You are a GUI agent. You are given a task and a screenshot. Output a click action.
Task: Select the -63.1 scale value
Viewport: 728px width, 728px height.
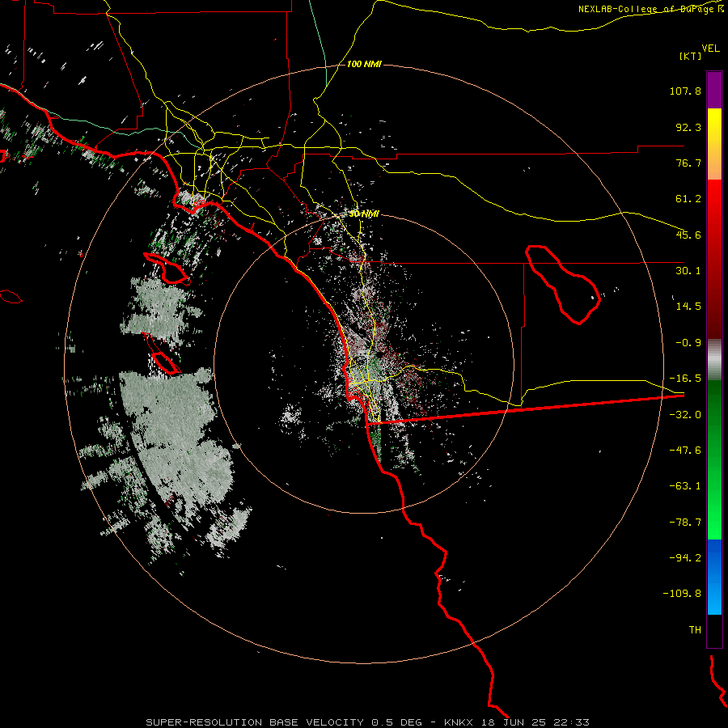click(685, 486)
